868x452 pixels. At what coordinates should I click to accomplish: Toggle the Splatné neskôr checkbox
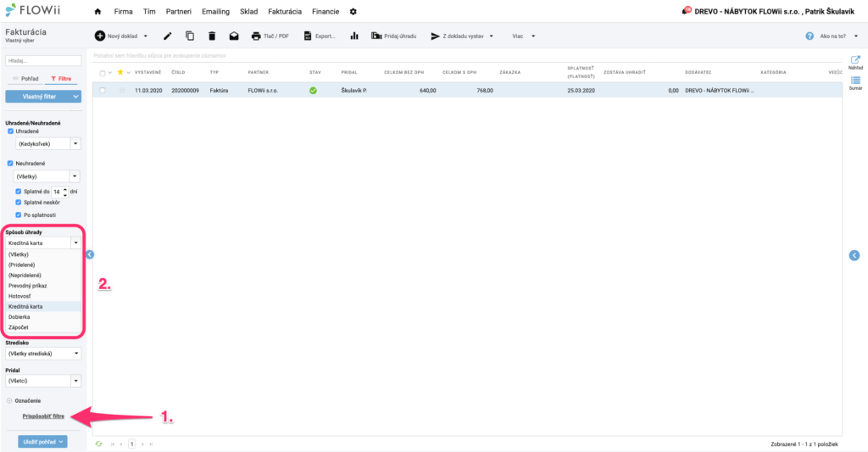pyautogui.click(x=19, y=202)
